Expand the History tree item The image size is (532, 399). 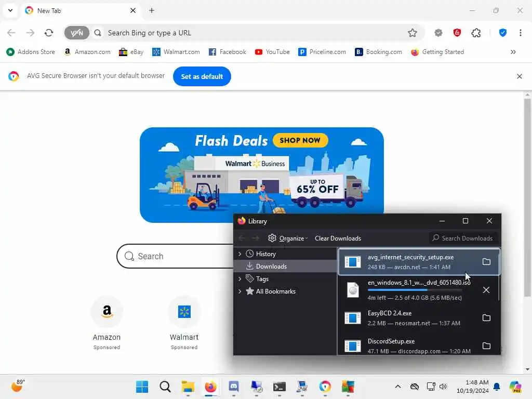point(240,254)
